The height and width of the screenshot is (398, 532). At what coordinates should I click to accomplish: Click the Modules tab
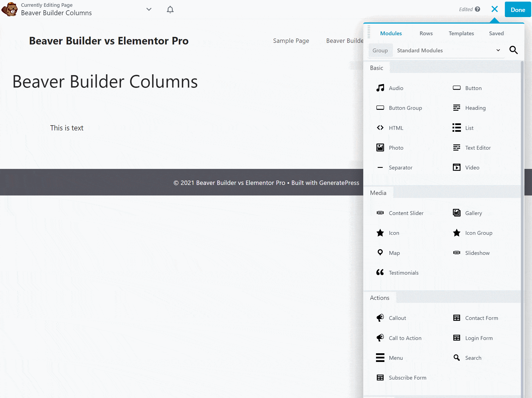tap(391, 33)
